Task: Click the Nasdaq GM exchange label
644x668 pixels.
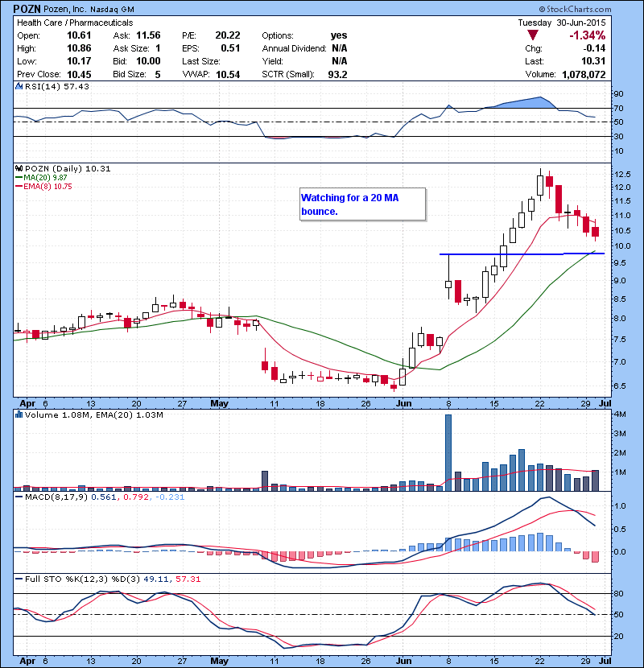Action: [110, 10]
